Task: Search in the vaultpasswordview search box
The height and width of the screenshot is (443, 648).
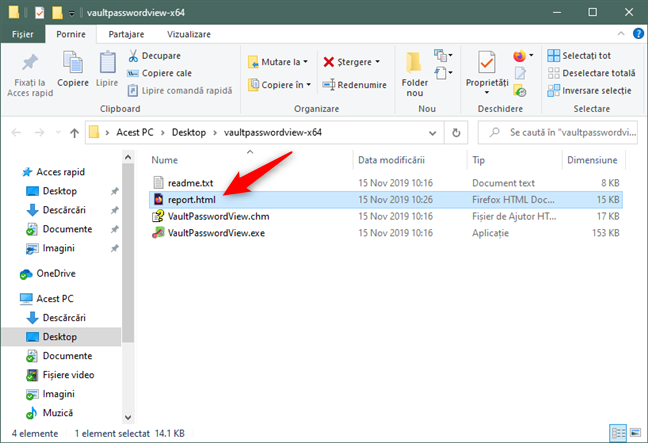Action: (557, 133)
